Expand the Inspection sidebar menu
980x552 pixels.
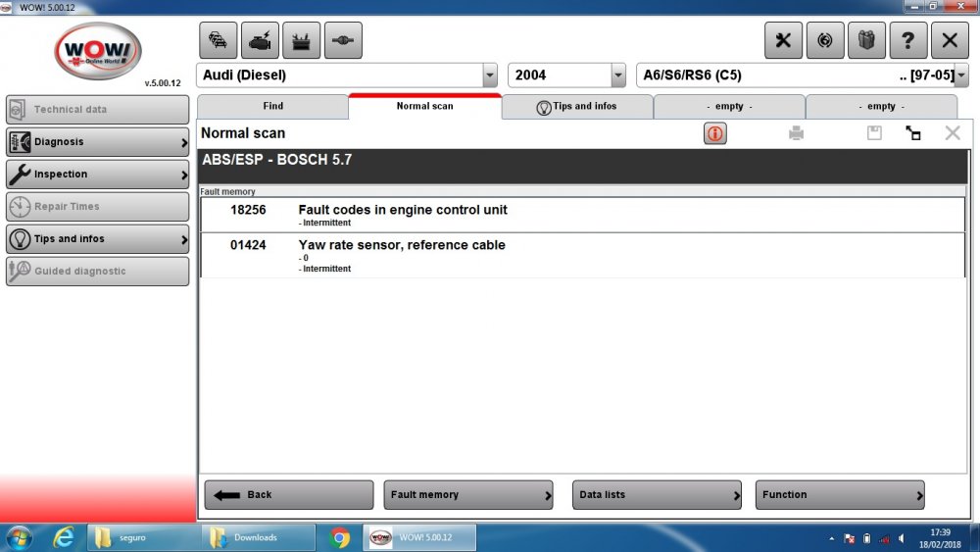pyautogui.click(x=97, y=175)
